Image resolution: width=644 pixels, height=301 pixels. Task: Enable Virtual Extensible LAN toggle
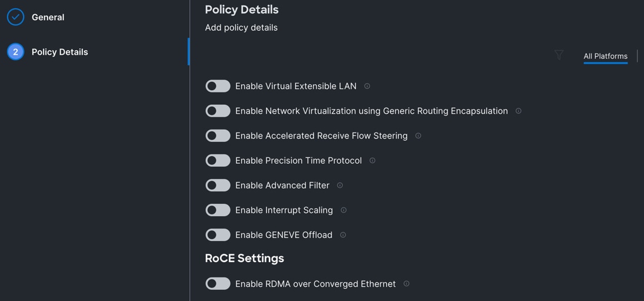pos(218,86)
